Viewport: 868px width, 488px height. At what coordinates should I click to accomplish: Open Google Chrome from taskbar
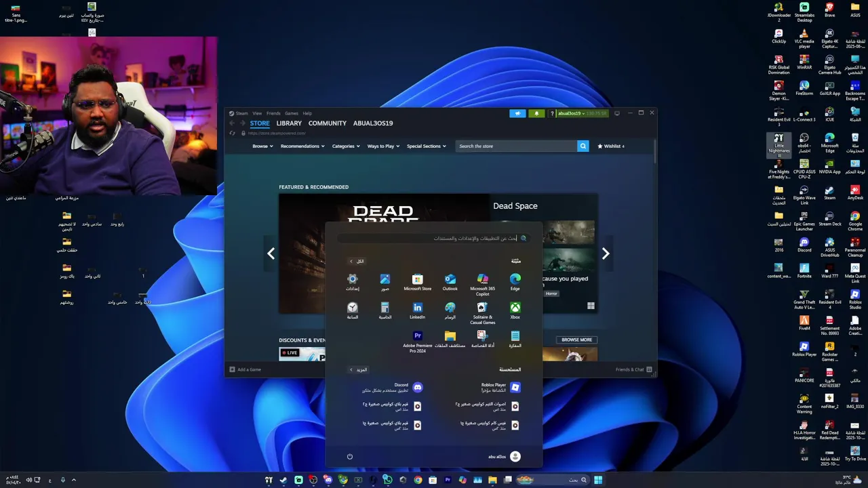coord(418,480)
